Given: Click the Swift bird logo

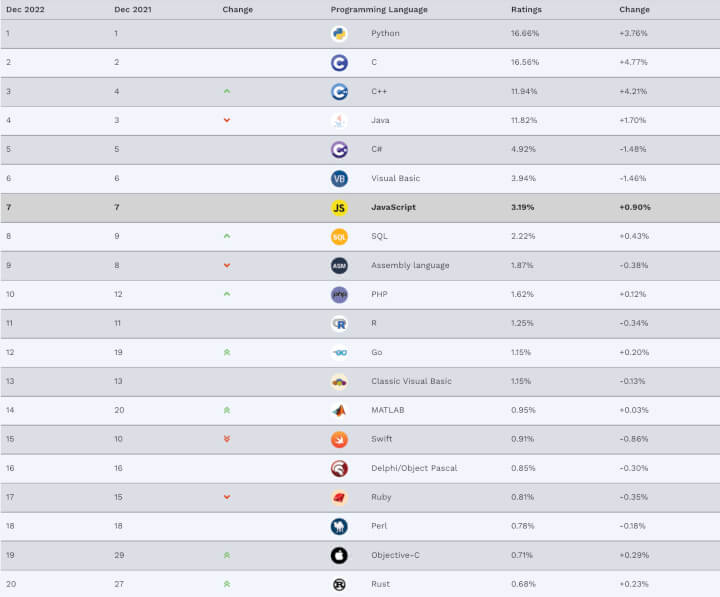Looking at the screenshot, I should click(x=339, y=439).
